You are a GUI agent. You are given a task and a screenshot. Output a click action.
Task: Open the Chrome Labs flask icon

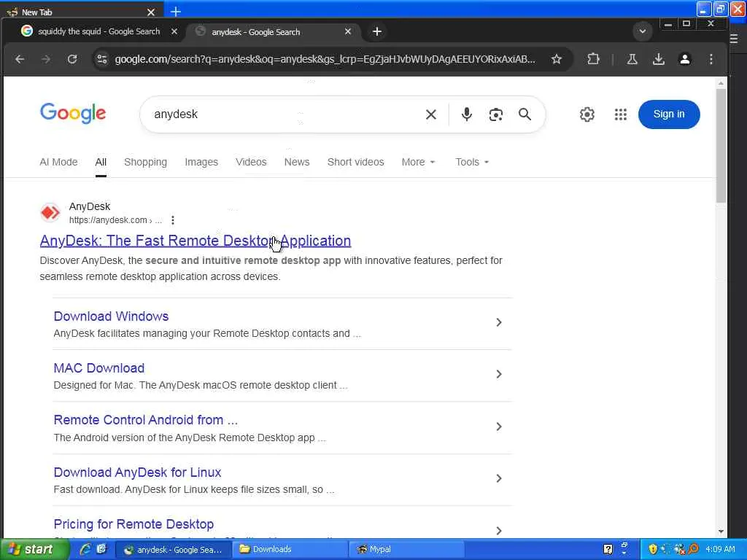(x=632, y=59)
